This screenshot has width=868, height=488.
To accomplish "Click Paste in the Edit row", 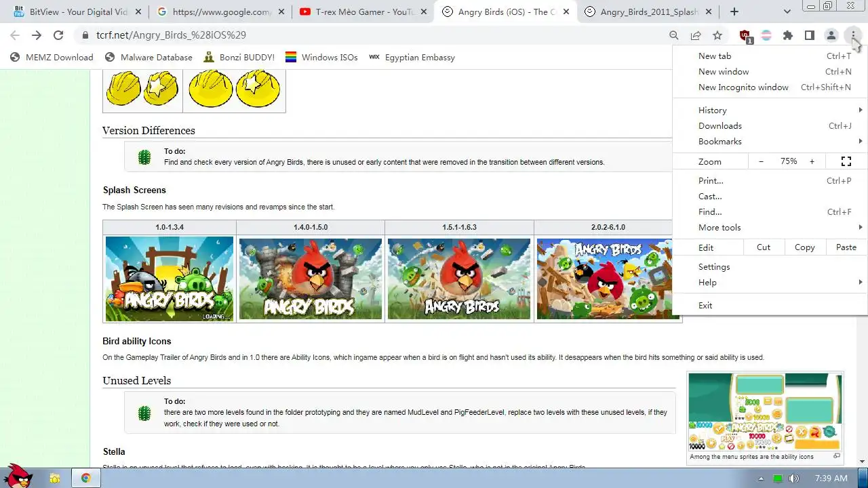I will tap(846, 247).
